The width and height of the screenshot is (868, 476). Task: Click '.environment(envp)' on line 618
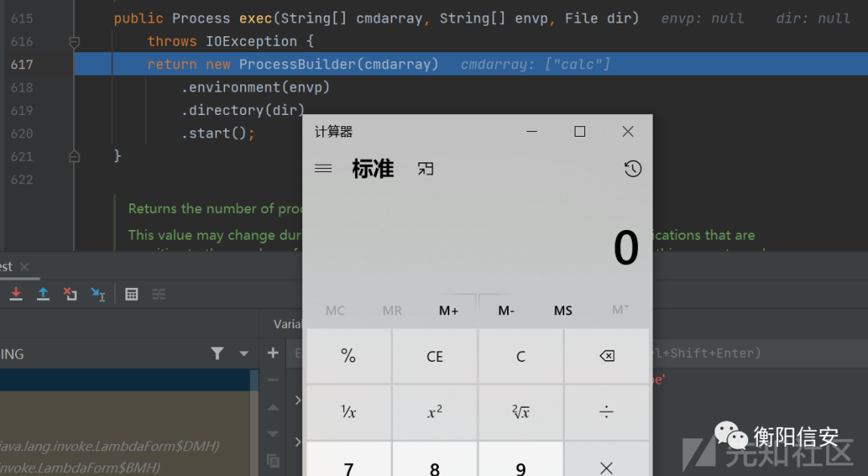coord(256,87)
